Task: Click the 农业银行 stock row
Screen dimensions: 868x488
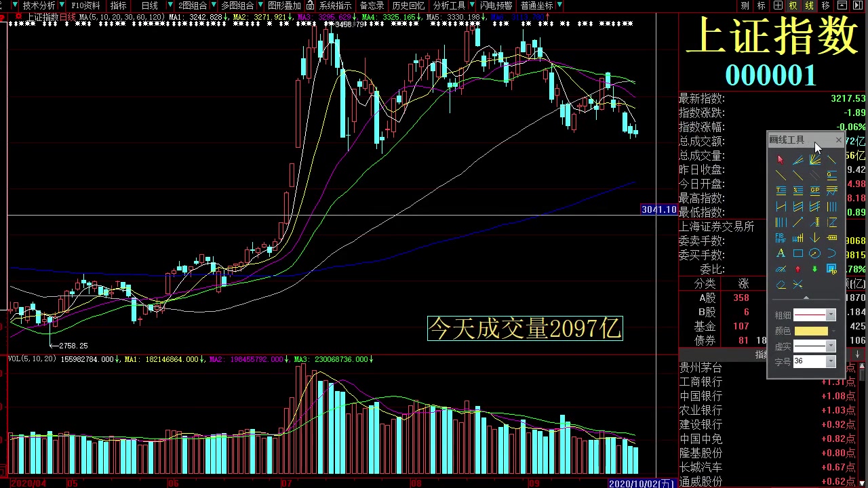Action: tap(768, 411)
